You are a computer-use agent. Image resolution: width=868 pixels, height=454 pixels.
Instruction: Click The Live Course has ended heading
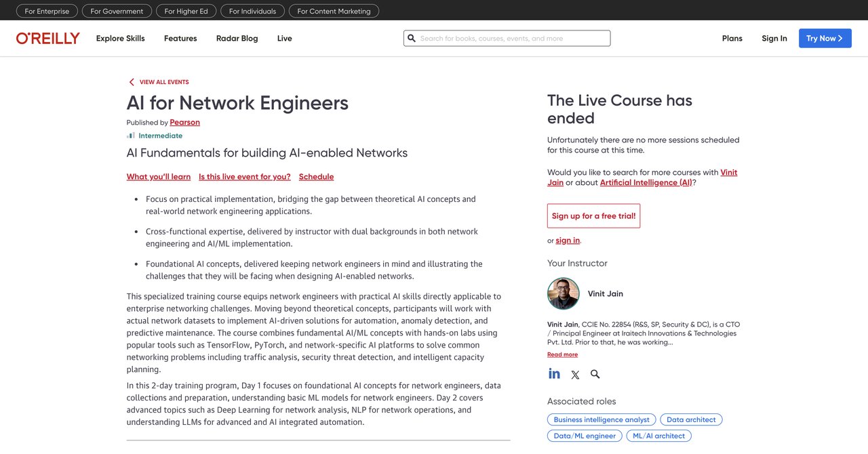[x=620, y=109]
